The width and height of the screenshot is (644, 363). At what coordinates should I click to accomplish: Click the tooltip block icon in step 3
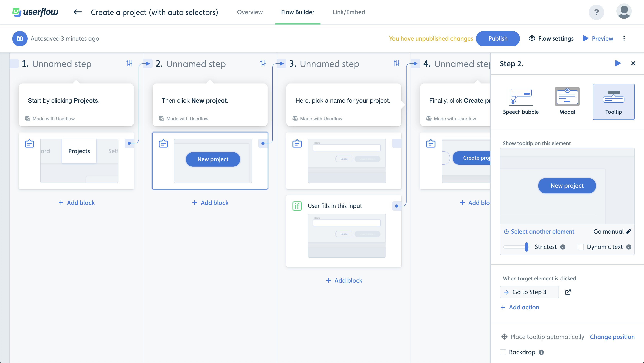[297, 144]
